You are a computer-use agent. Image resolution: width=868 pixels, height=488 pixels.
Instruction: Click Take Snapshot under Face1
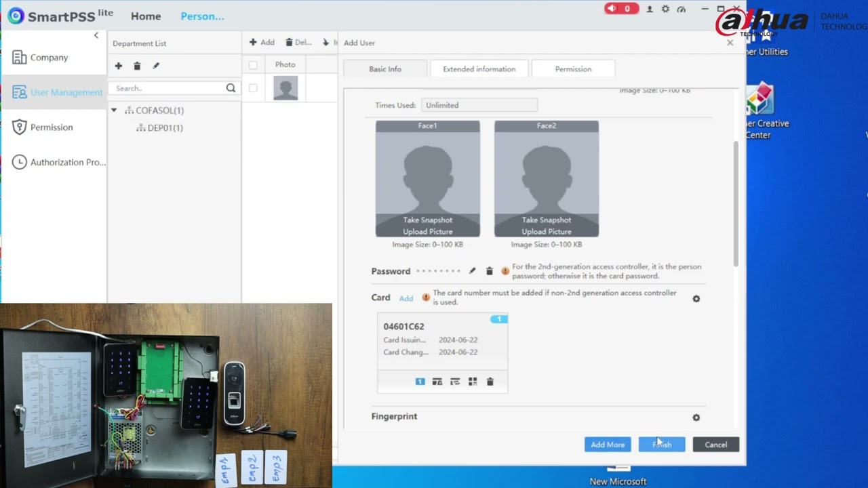(x=427, y=220)
